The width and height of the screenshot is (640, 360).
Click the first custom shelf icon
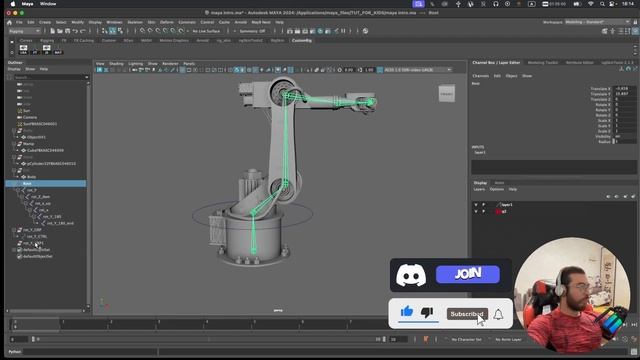[23, 50]
